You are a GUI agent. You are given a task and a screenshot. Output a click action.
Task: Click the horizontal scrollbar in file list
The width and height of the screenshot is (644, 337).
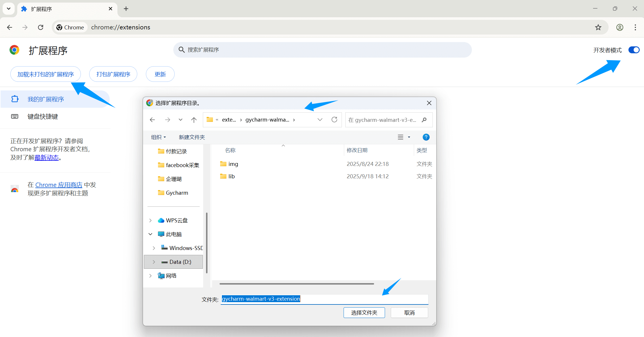(x=296, y=284)
